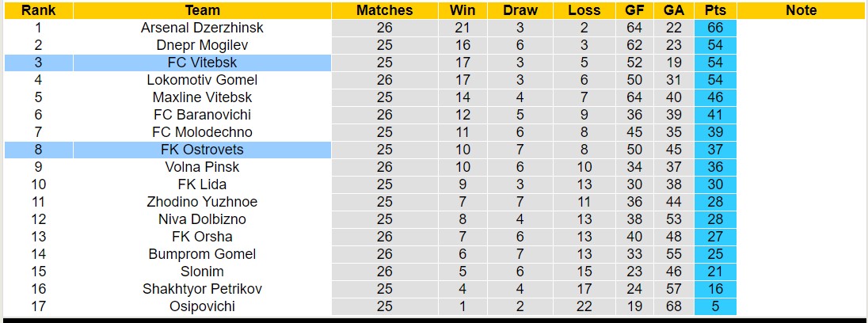Click the Win column header

click(x=463, y=10)
